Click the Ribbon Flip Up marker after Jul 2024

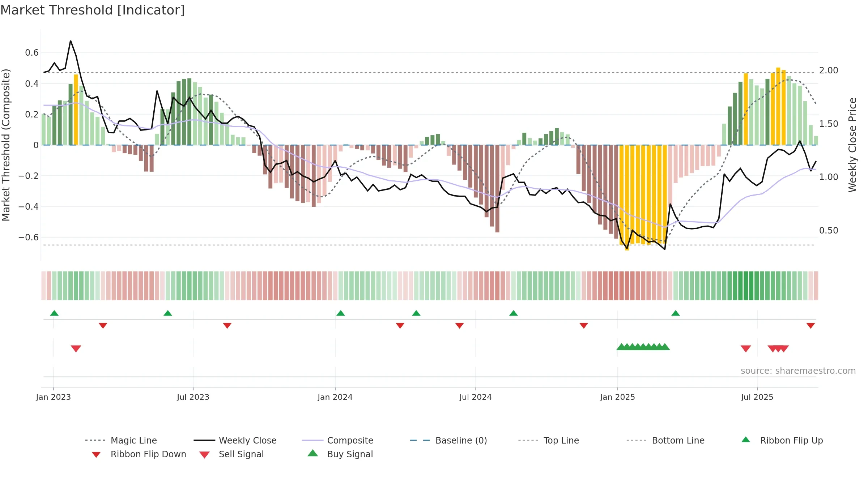pyautogui.click(x=514, y=313)
